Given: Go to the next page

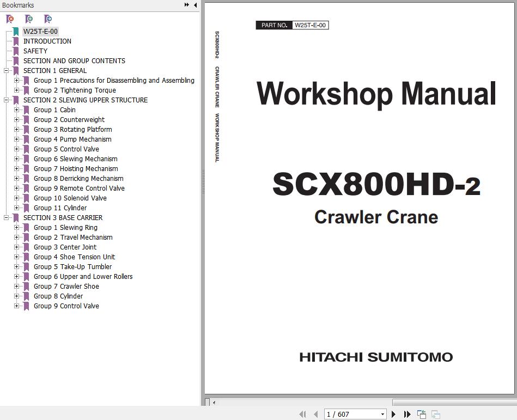Looking at the screenshot, I should pos(393,414).
